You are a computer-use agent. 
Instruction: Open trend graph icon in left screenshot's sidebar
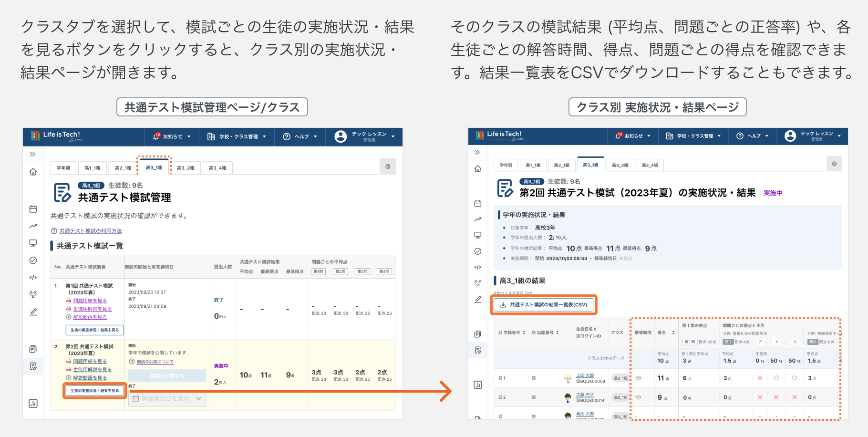pyautogui.click(x=33, y=226)
